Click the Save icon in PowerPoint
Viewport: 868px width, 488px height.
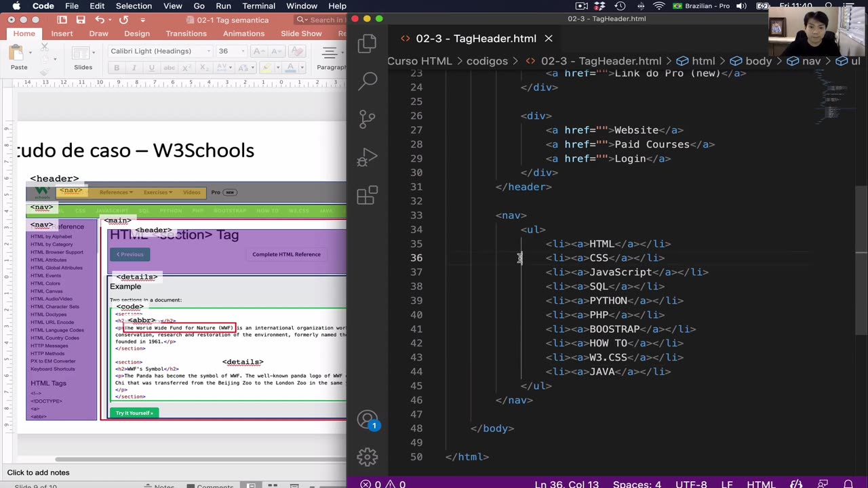(x=80, y=20)
